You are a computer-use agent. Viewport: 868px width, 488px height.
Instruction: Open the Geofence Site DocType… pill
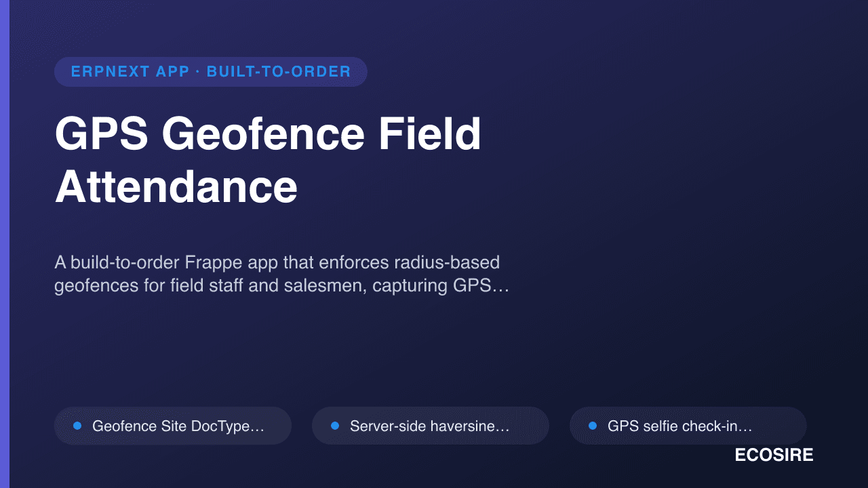pos(173,426)
